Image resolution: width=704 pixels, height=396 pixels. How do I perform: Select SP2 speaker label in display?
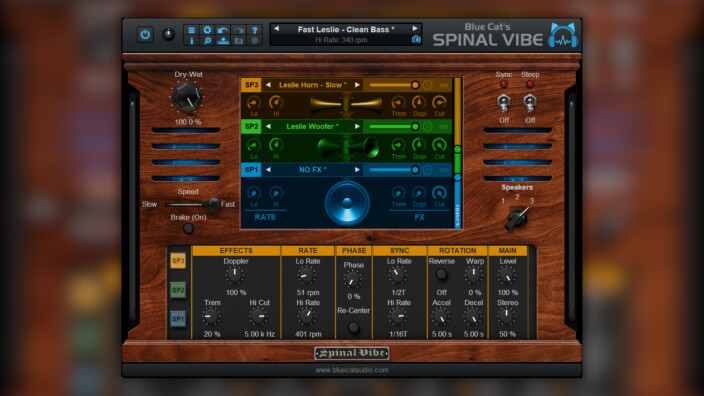251,127
